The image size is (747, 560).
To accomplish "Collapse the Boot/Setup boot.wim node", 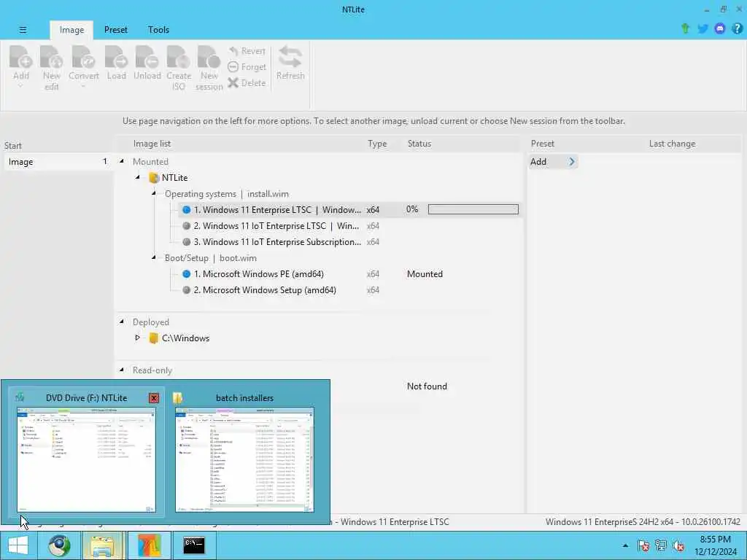I will (x=154, y=257).
